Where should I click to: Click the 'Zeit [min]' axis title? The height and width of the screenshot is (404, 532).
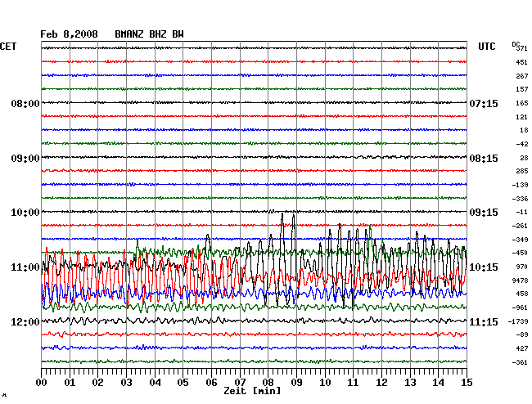point(252,391)
